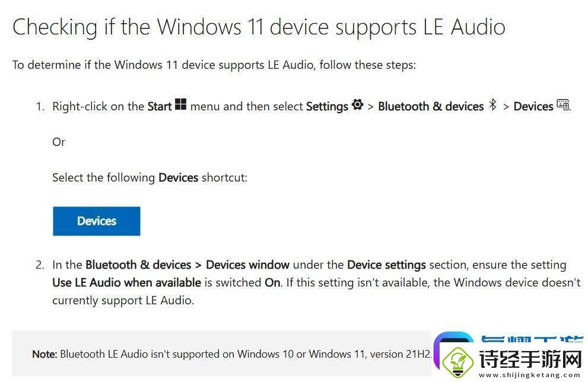Click the bold On text in step two
The width and height of the screenshot is (588, 382).
pos(272,282)
